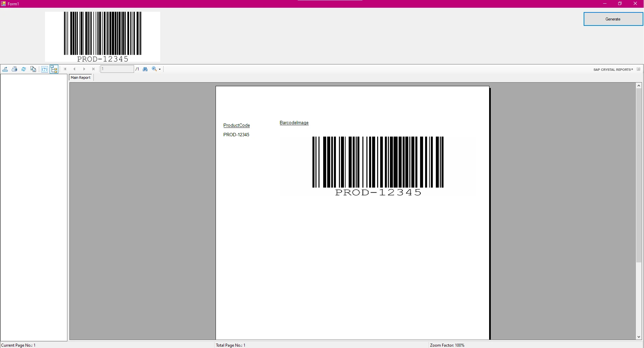Jump to the last page
The height and width of the screenshot is (348, 644).
94,69
